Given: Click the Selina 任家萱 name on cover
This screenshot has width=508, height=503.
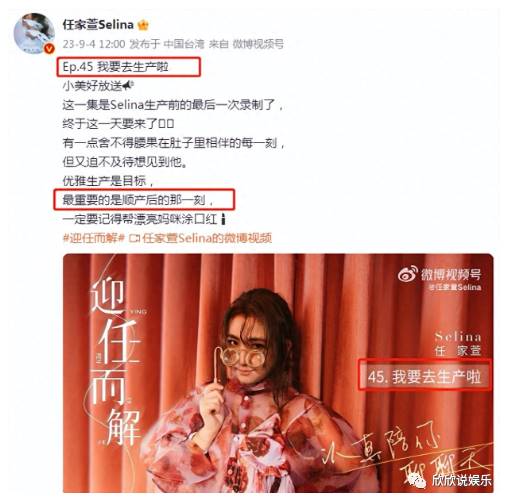Looking at the screenshot, I should point(458,344).
